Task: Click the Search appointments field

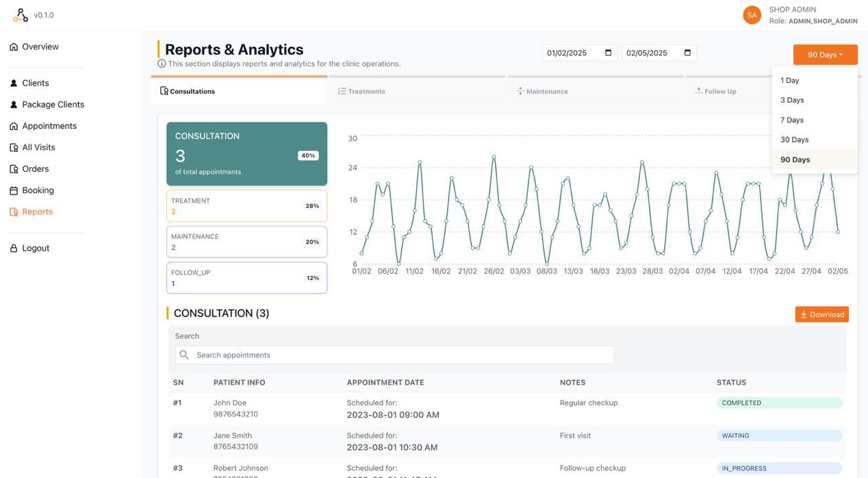Action: [404, 355]
